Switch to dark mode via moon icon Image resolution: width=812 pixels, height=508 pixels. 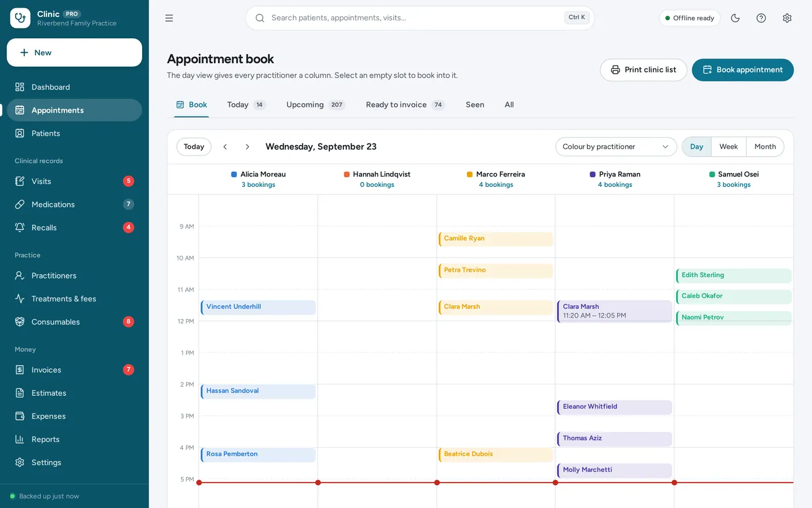click(x=735, y=18)
